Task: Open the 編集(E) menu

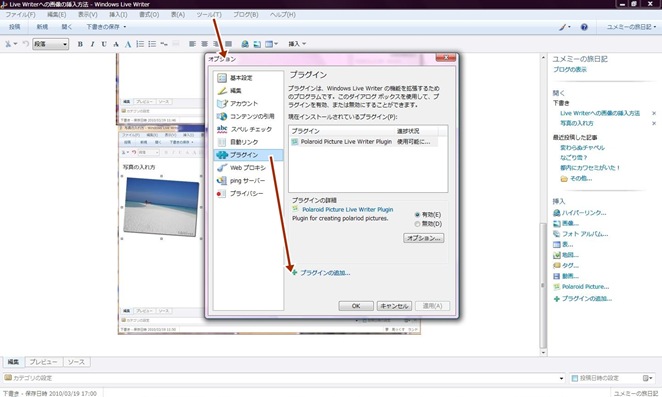Action: (57, 14)
